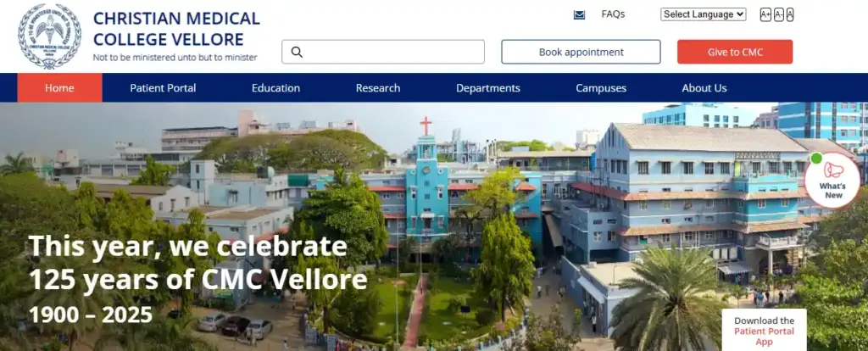This screenshot has height=351, width=868.
Task: Click Download the Patient Portal App card
Action: click(764, 330)
